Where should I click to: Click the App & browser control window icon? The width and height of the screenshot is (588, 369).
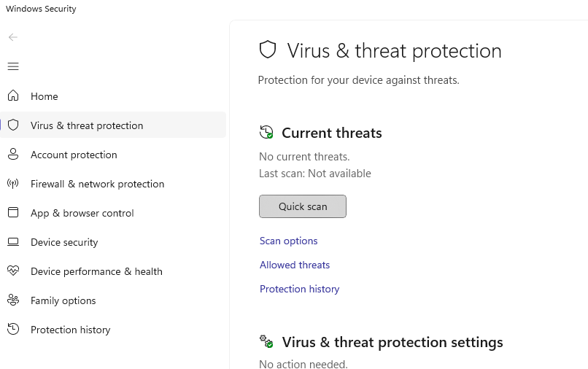coord(13,212)
